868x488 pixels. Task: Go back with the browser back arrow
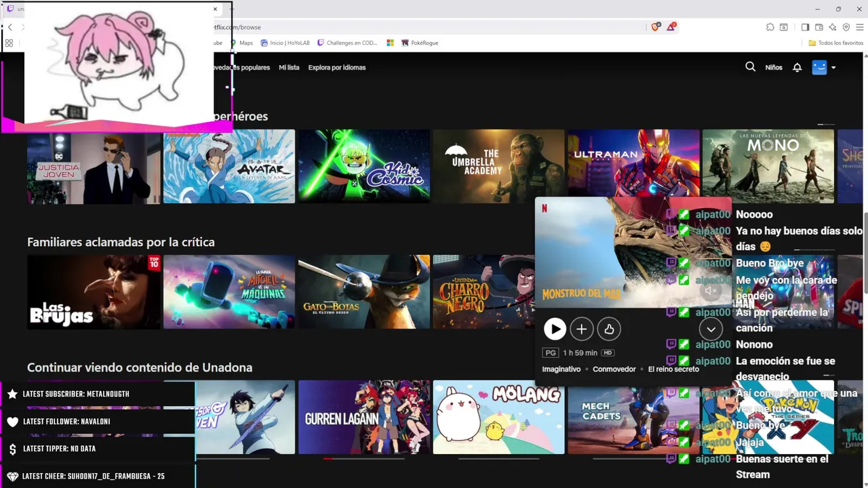(x=9, y=27)
